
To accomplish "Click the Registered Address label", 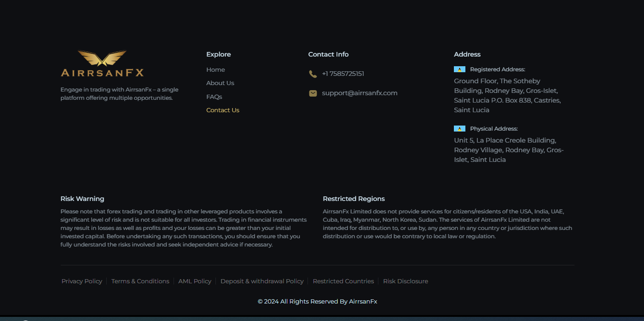I will tap(498, 69).
